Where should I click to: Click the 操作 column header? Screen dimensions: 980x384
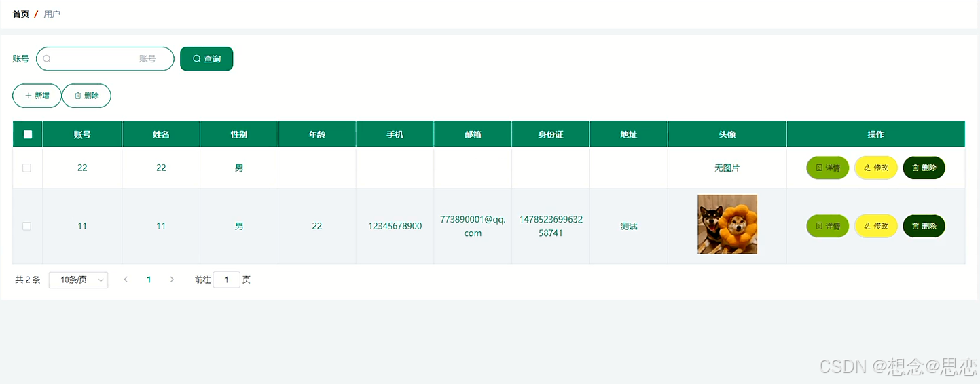tap(876, 134)
